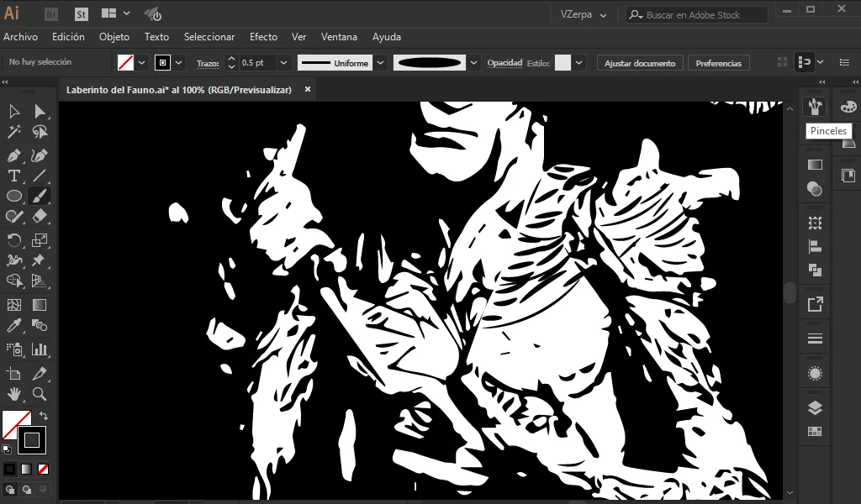This screenshot has height=504, width=861.
Task: Select the Magic Wand tool
Action: click(x=14, y=132)
